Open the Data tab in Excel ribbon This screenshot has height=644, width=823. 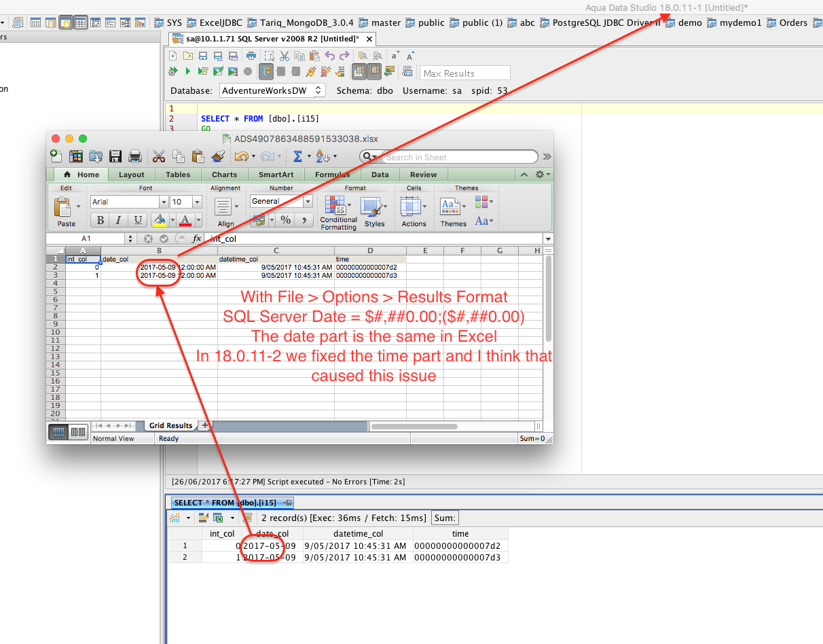[380, 175]
